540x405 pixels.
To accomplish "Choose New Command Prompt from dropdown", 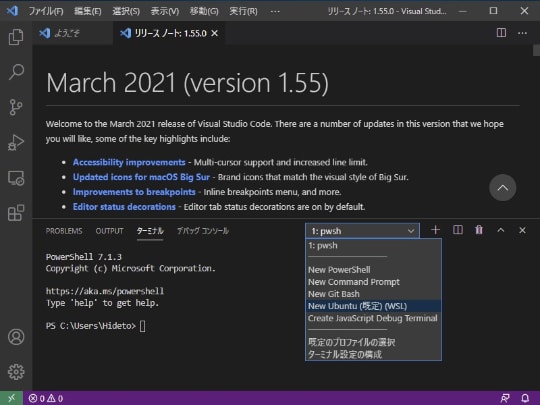I will pyautogui.click(x=373, y=282).
